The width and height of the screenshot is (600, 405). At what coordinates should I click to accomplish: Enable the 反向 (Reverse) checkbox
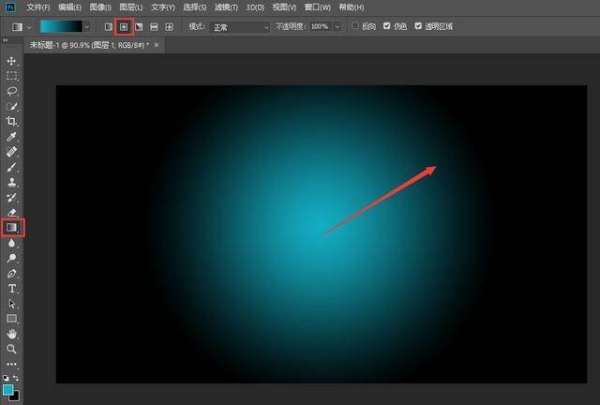(355, 26)
